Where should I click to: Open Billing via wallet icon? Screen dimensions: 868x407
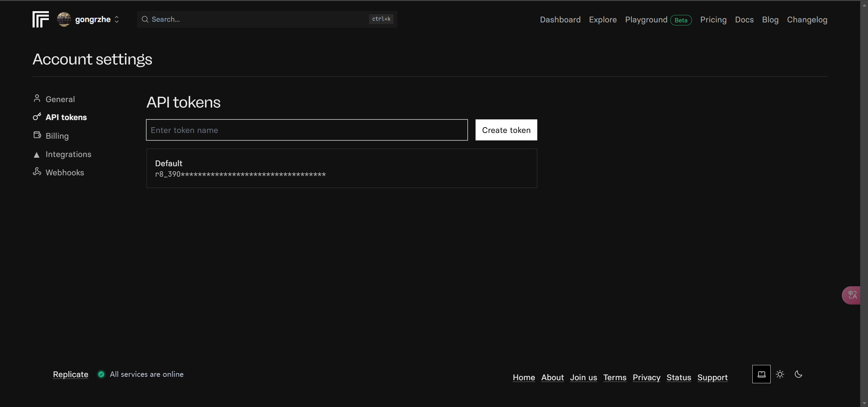pyautogui.click(x=37, y=135)
